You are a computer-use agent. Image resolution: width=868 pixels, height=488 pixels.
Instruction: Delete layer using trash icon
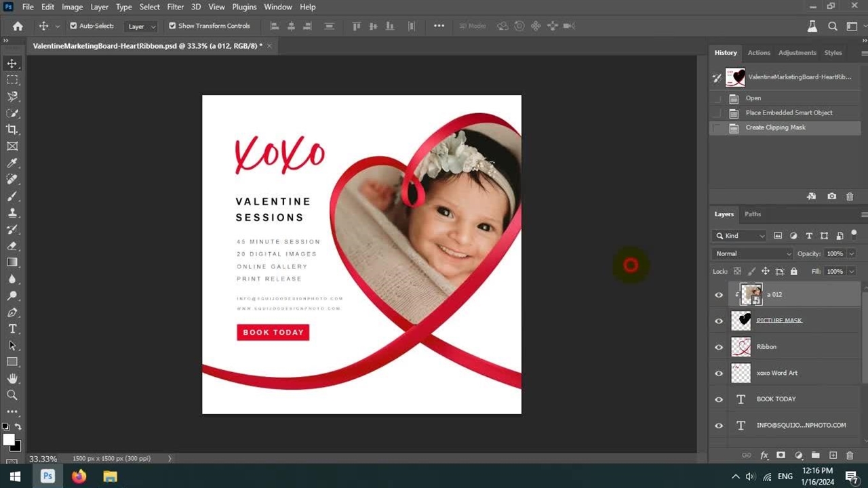pyautogui.click(x=850, y=455)
